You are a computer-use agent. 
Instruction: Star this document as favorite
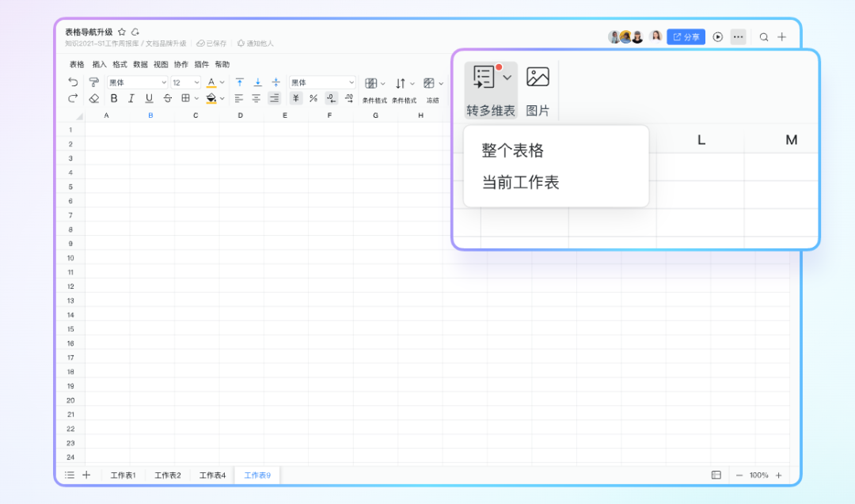point(122,32)
